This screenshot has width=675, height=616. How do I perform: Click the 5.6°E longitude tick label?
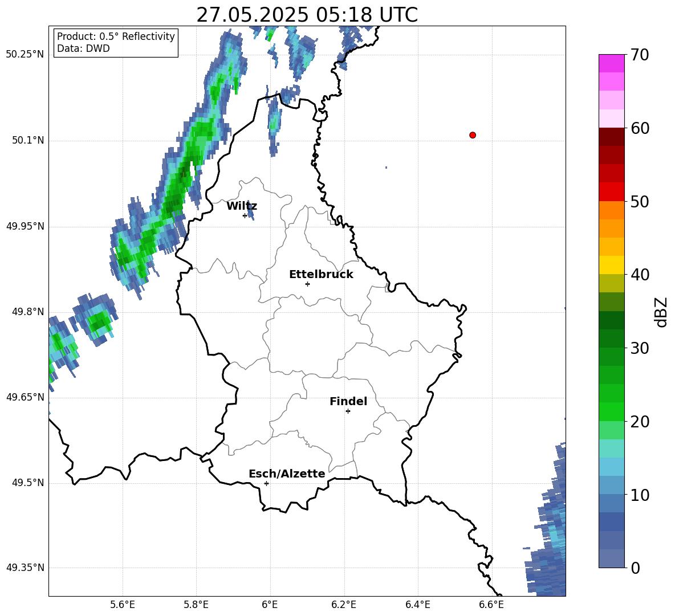[123, 605]
